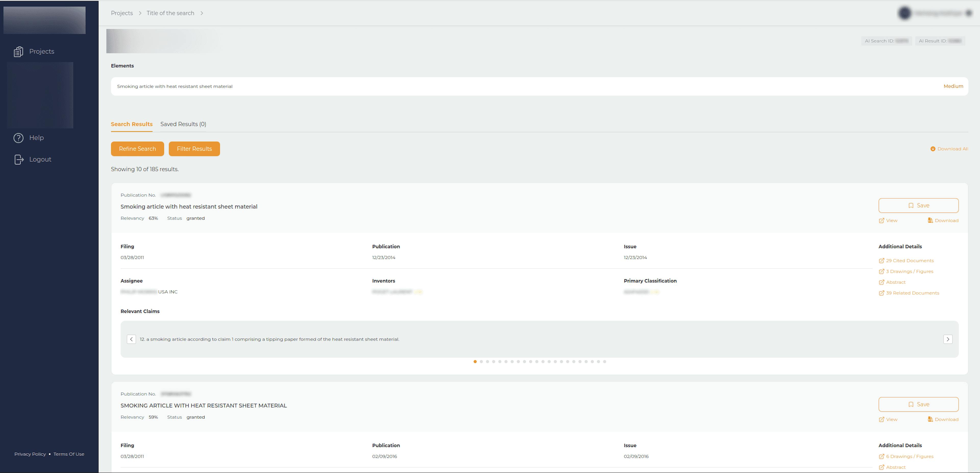Viewport: 980px width, 473px height.
Task: Click previous arrow on claims slider
Action: 131,339
